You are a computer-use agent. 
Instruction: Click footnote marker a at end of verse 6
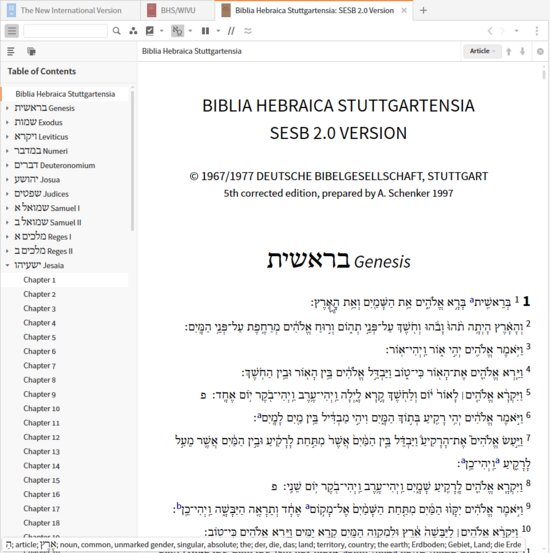click(259, 416)
